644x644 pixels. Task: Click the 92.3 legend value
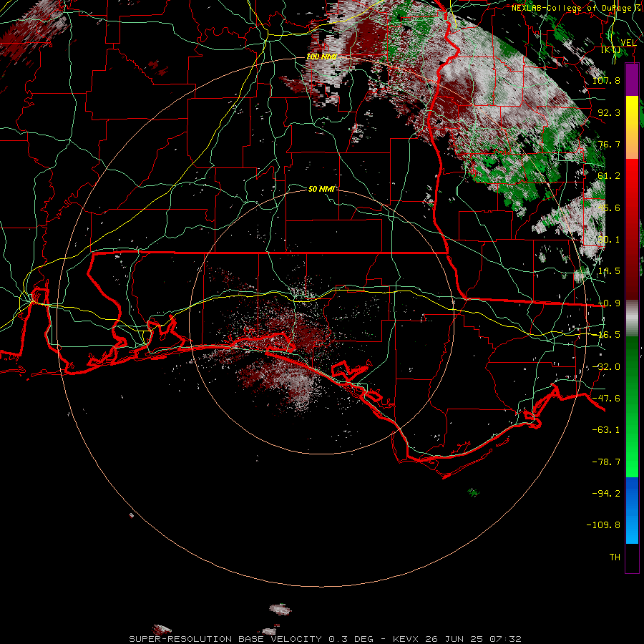click(609, 112)
